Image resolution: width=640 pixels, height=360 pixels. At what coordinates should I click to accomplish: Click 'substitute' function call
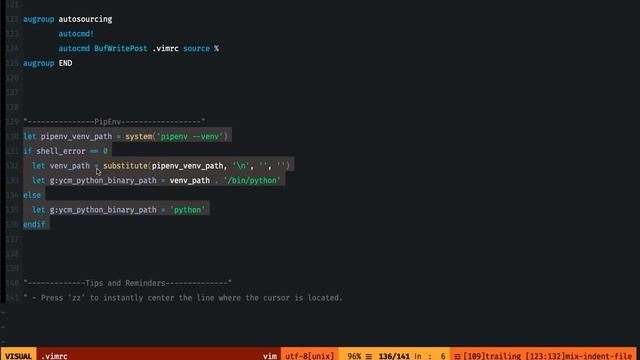125,166
